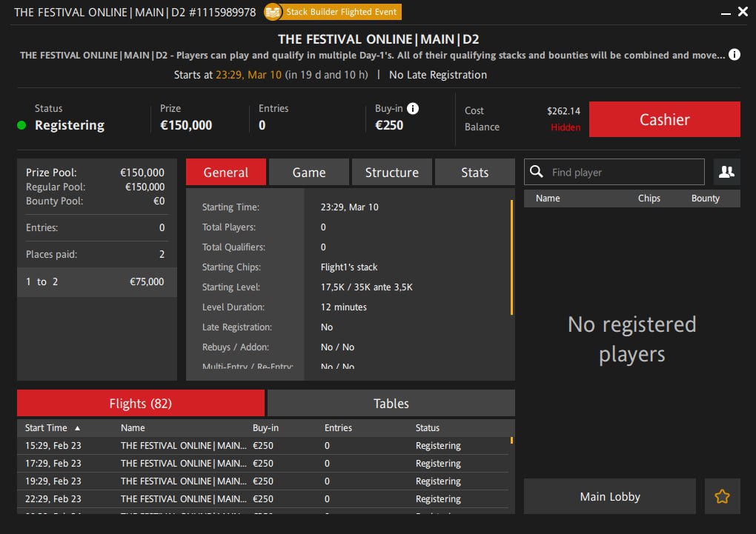Click the '1 to 2' payout row
The width and height of the screenshot is (756, 534).
coord(97,281)
